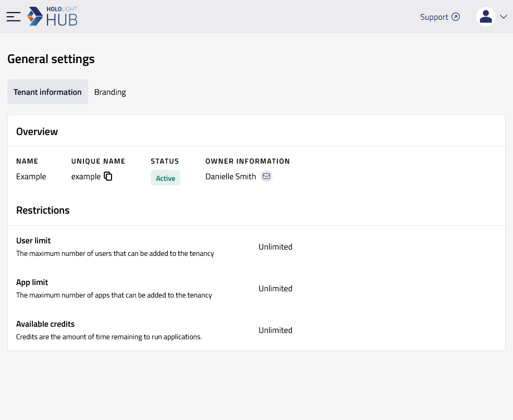Click the 'NAME' column header
This screenshot has width=513, height=420.
click(x=27, y=161)
